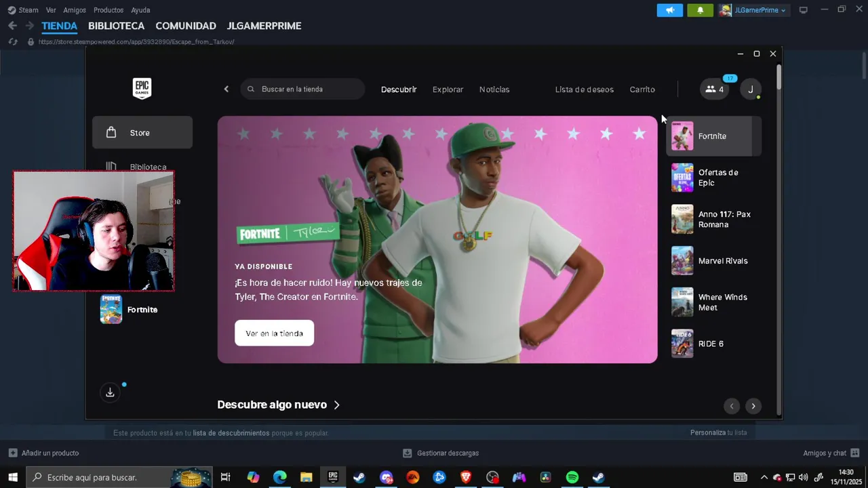Click the Gestionar descargas icon
The image size is (868, 488).
pos(407,453)
